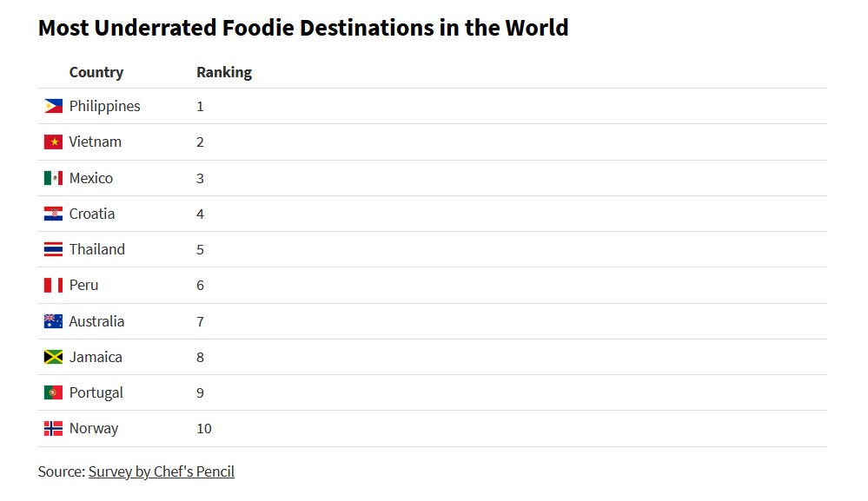This screenshot has height=501, width=868.
Task: Click the Australia flag icon
Action: 53,321
